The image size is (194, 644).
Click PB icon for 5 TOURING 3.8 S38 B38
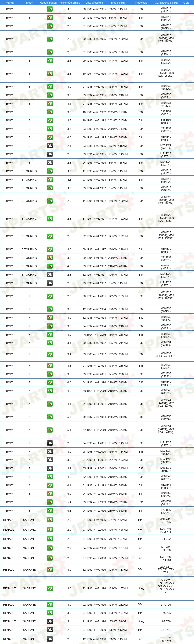point(50,258)
